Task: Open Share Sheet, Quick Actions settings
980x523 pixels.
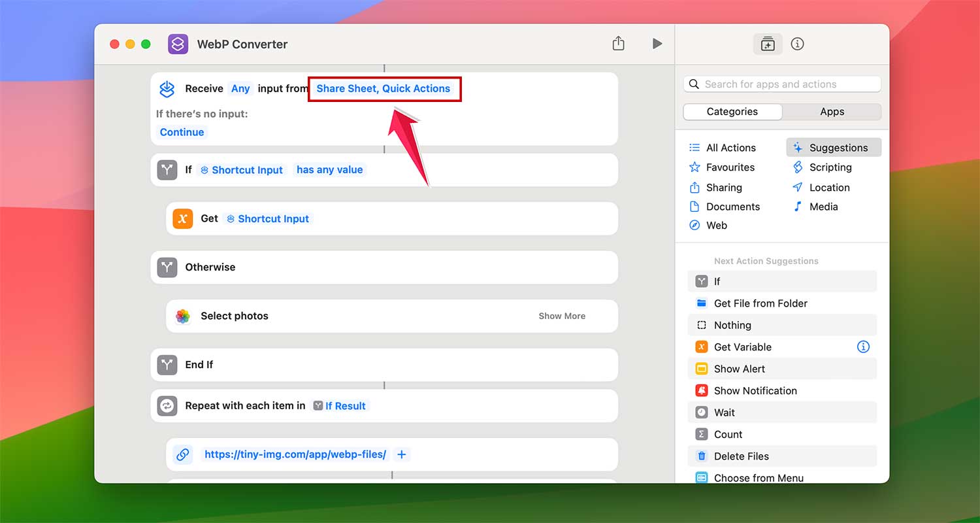Action: coord(384,88)
